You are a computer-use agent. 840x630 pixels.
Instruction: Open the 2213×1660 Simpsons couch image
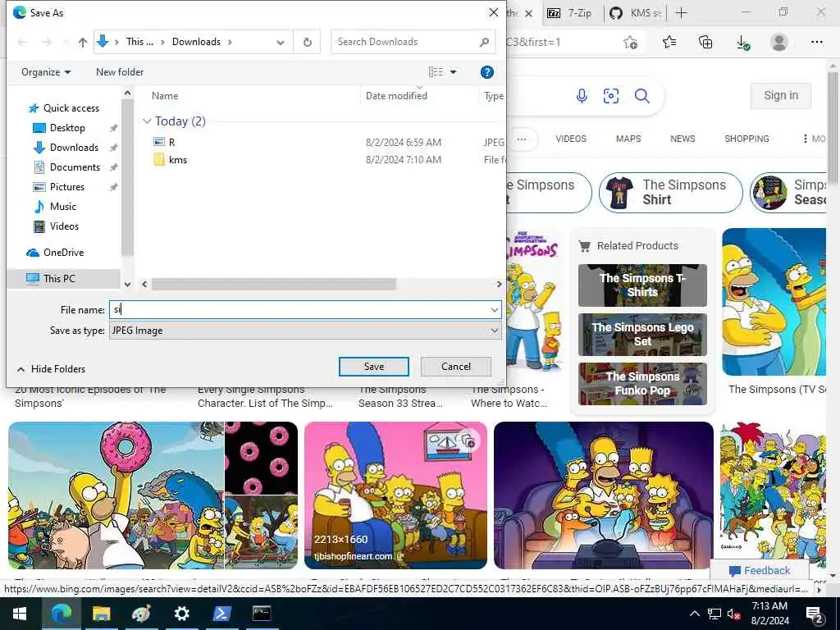pyautogui.click(x=395, y=495)
